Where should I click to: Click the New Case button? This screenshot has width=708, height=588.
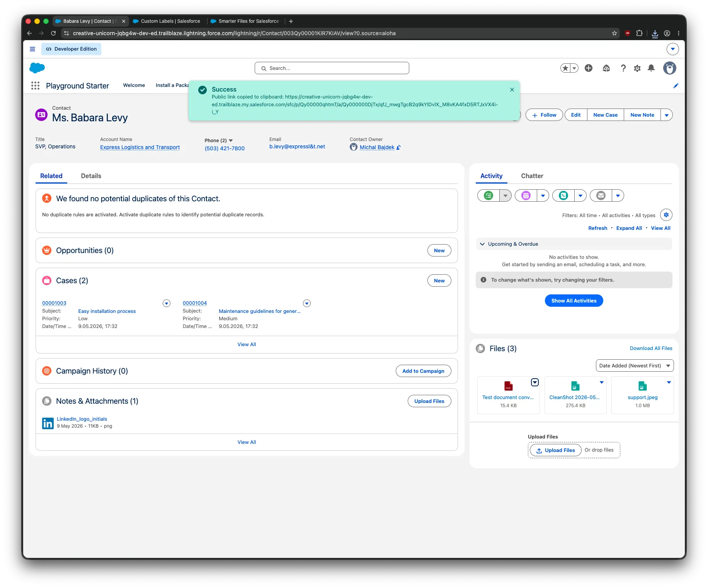point(606,115)
